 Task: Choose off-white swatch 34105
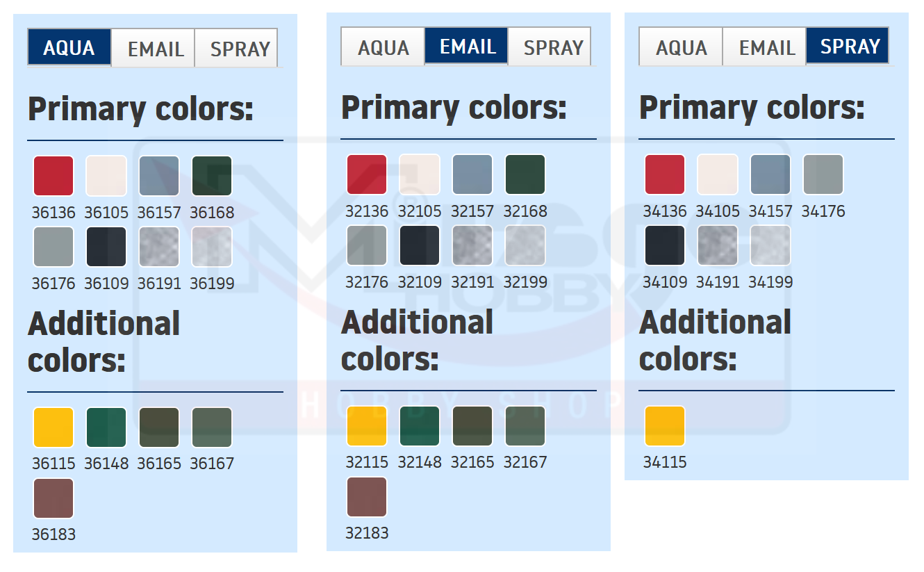point(718,174)
